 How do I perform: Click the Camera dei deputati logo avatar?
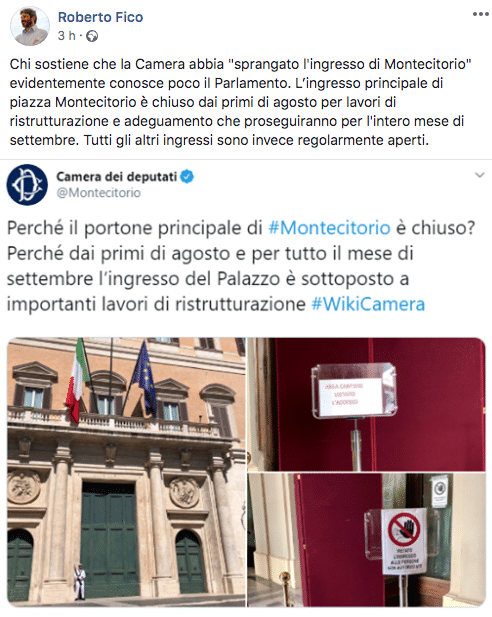[x=27, y=185]
